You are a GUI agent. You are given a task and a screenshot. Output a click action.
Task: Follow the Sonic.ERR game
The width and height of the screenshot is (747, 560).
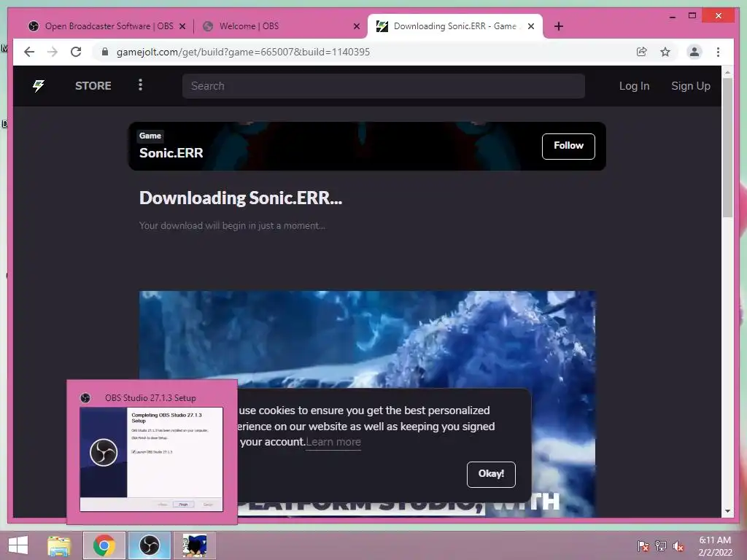tap(568, 146)
